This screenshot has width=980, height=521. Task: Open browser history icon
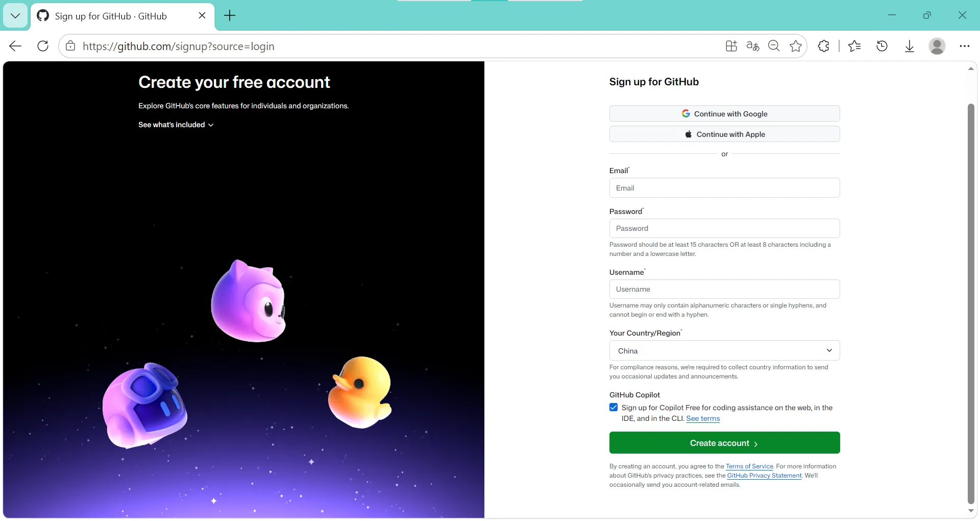[x=882, y=46]
